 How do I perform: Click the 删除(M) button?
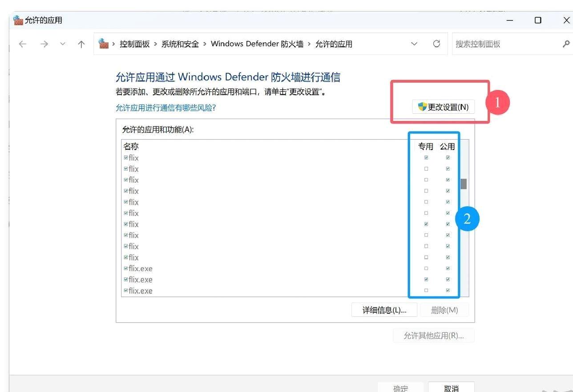[444, 310]
